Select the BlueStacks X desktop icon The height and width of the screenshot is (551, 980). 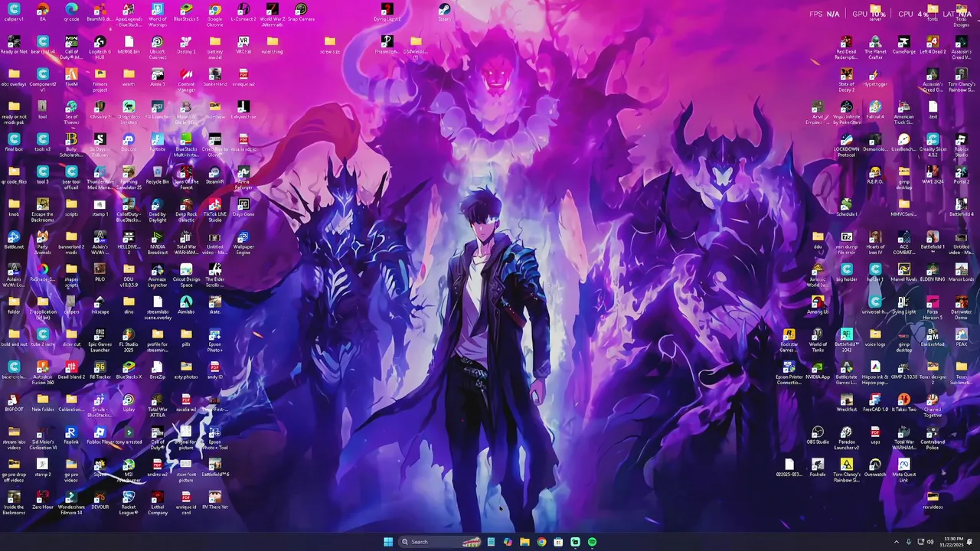tap(129, 370)
